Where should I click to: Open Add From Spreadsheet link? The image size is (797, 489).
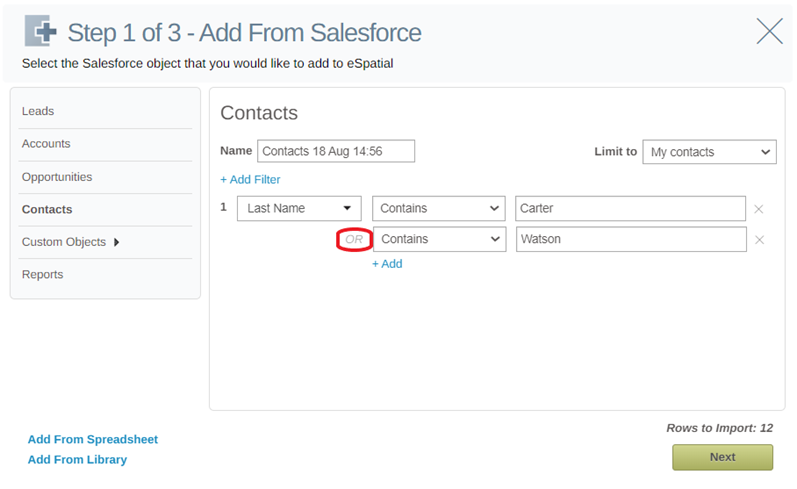click(x=93, y=439)
